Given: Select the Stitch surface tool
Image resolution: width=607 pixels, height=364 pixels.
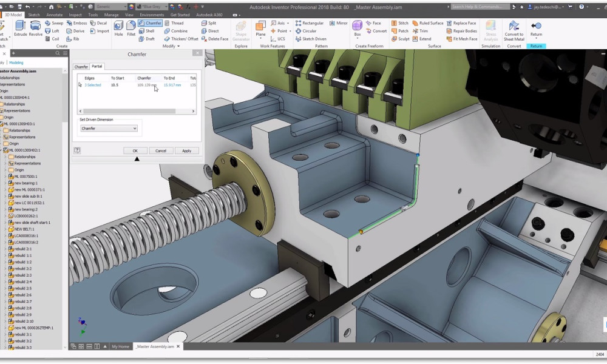Looking at the screenshot, I should 400,23.
